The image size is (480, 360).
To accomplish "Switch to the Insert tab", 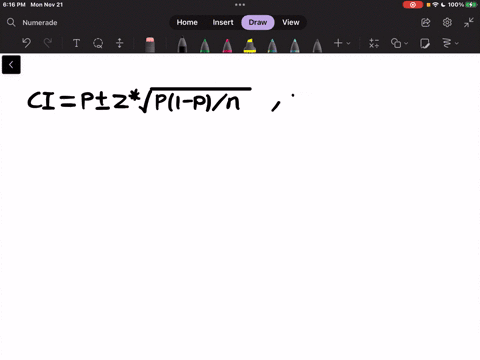I will pyautogui.click(x=223, y=22).
